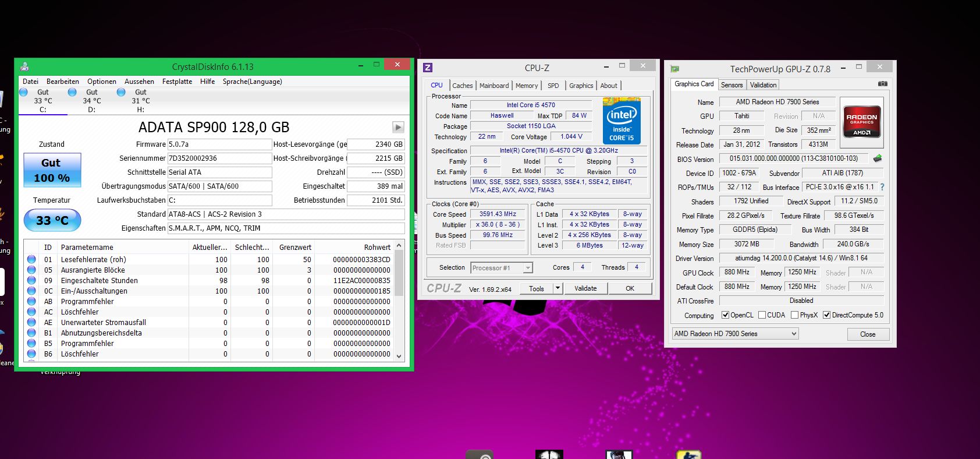This screenshot has width=980, height=459.
Task: Open the Festplatte menu
Action: point(177,82)
